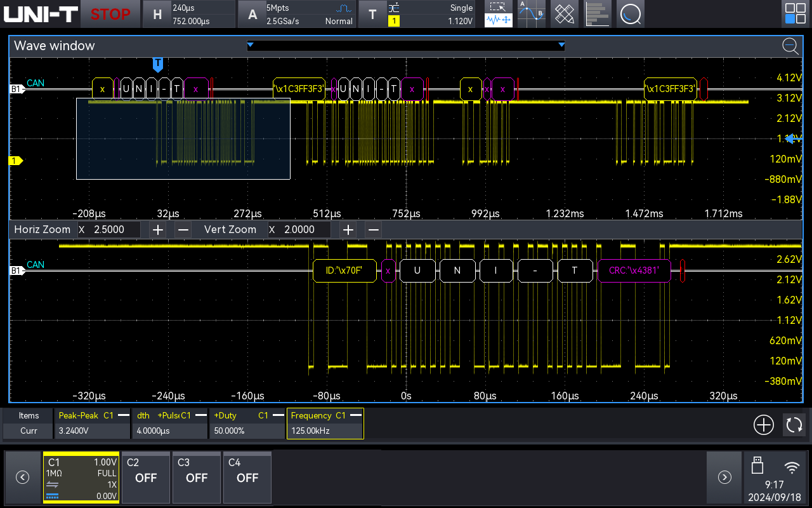Click the T trigger icon
Image resolution: width=812 pixels, height=508 pixels.
372,14
